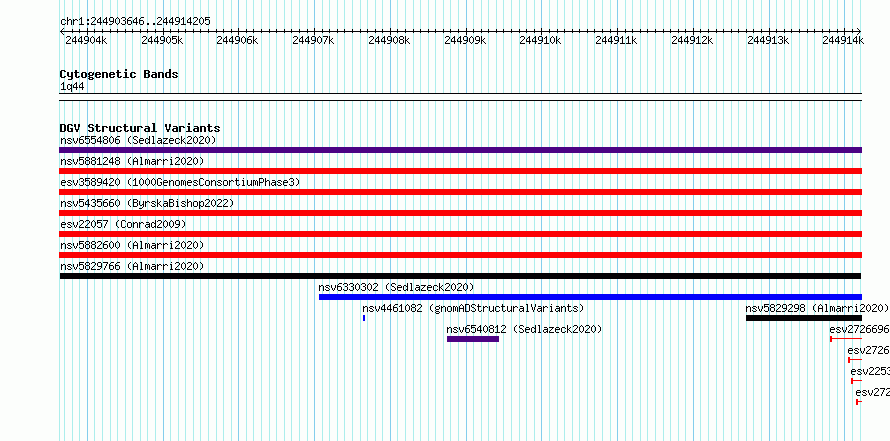Open the nsv5435660 (ByrskaBishop2022) variant label
Image resolution: width=890 pixels, height=441 pixels.
[x=147, y=203]
